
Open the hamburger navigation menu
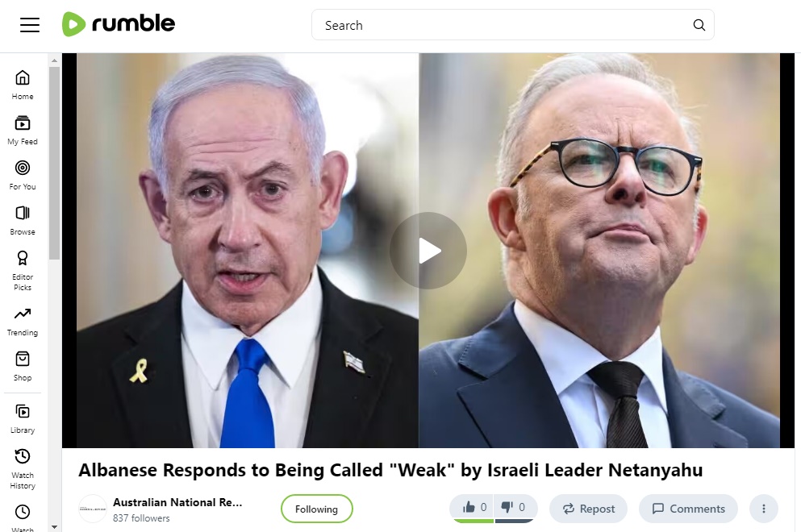click(x=30, y=24)
